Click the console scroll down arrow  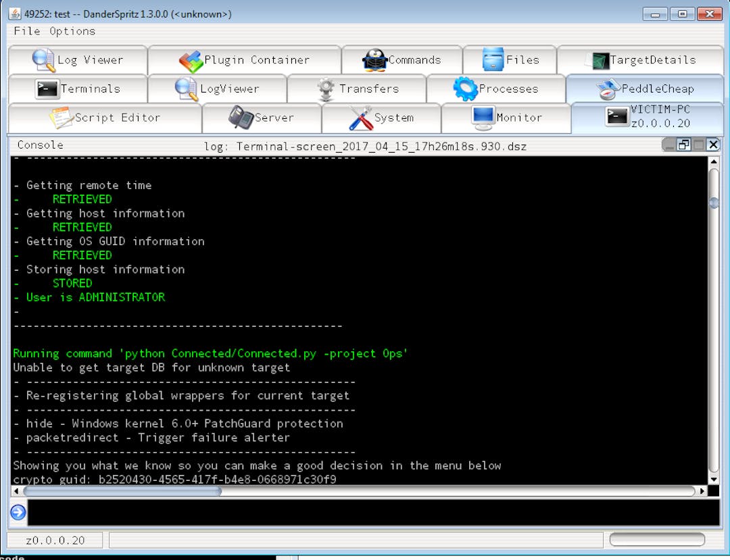tap(713, 479)
